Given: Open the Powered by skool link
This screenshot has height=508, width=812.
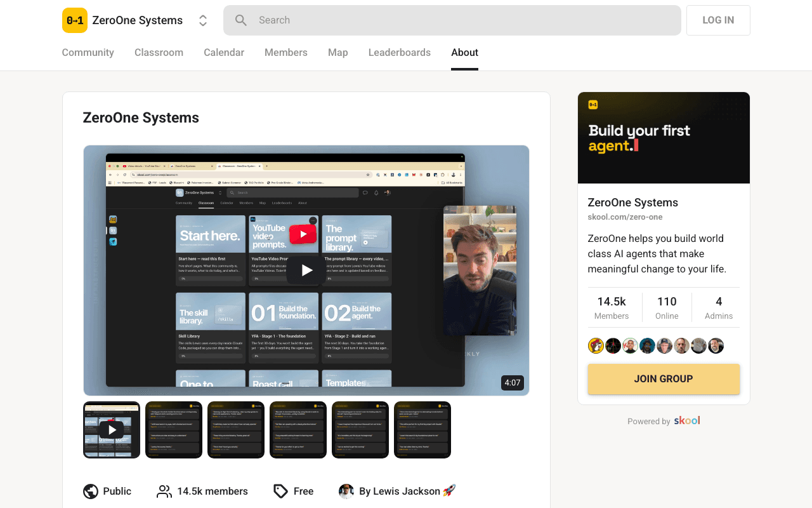Looking at the screenshot, I should (664, 421).
